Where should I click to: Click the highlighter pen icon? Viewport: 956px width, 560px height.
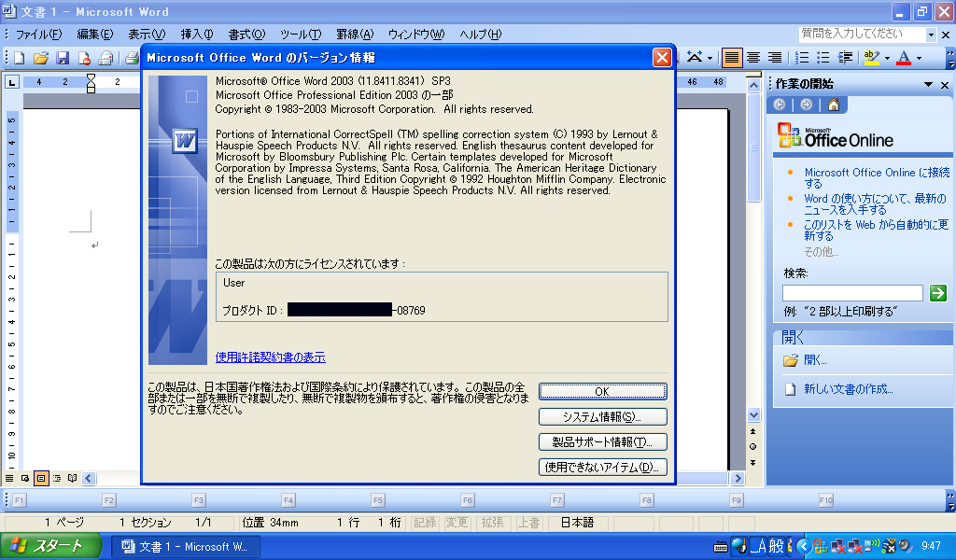pos(871,56)
